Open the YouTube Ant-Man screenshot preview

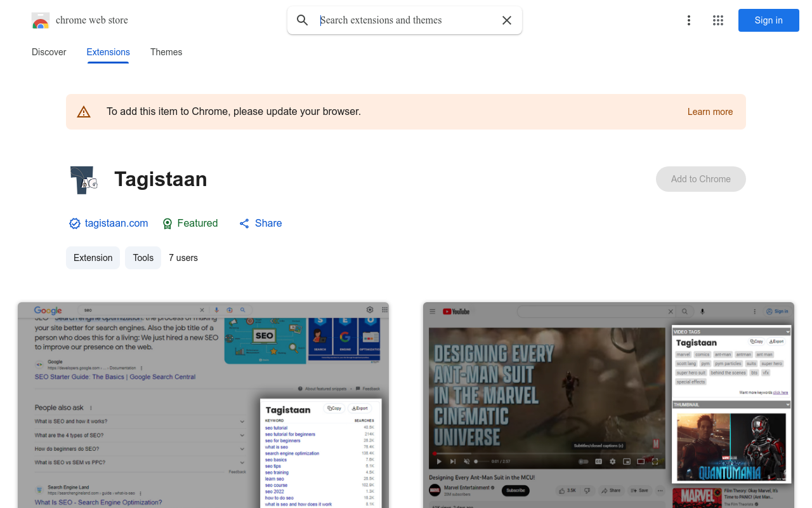608,405
